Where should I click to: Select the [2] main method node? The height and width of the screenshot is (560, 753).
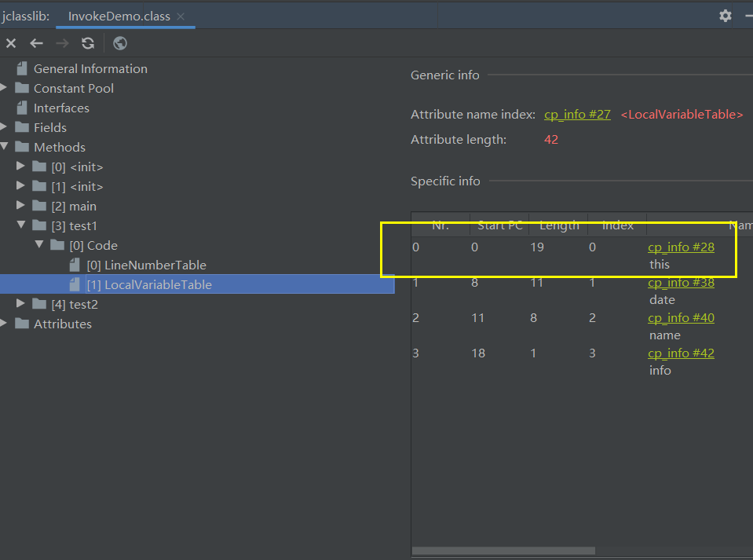point(74,207)
